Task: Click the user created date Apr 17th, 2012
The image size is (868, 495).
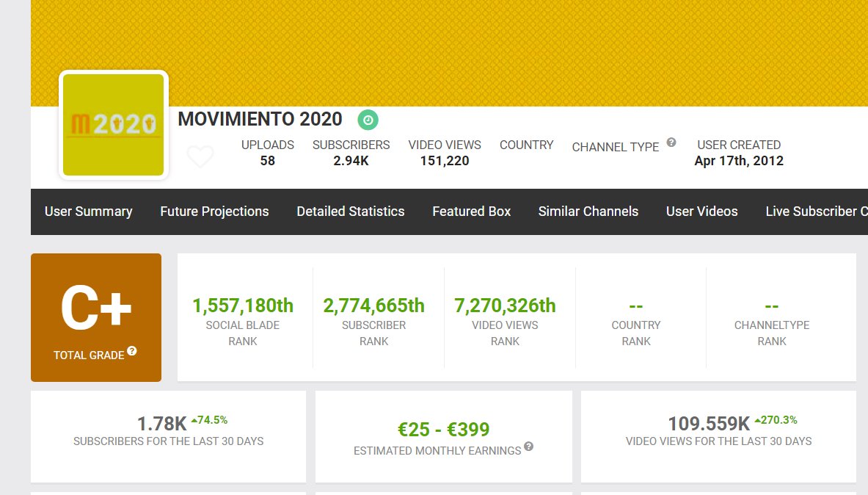Action: [x=739, y=161]
